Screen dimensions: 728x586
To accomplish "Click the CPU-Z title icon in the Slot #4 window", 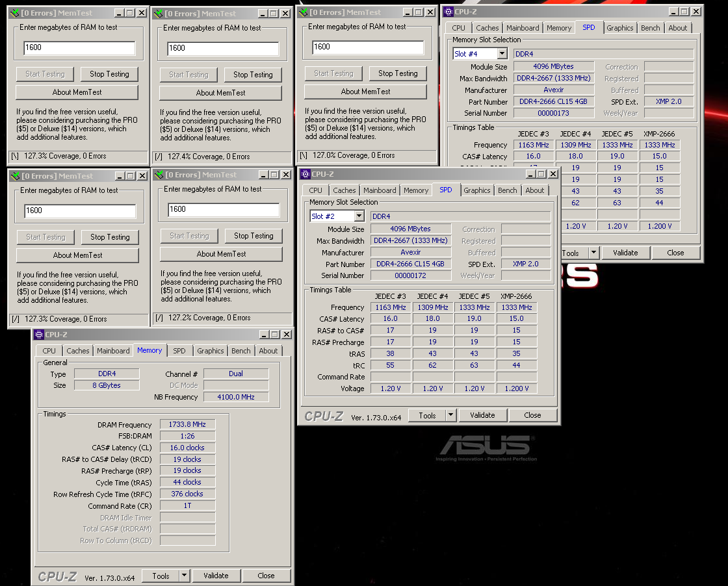I will click(448, 12).
